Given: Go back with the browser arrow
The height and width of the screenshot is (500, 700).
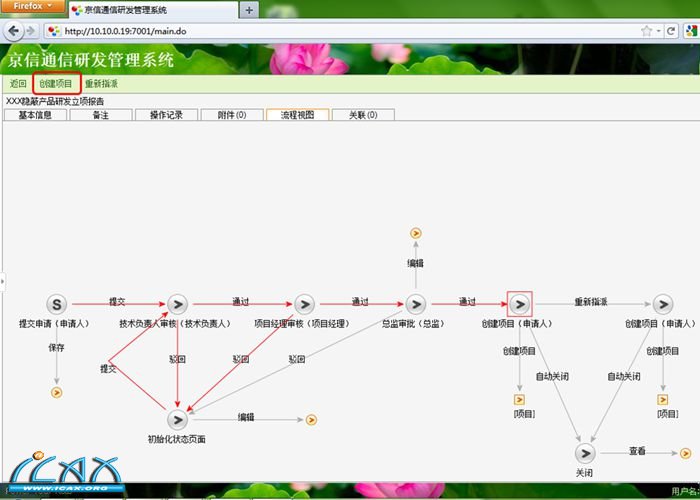Looking at the screenshot, I should [x=13, y=31].
